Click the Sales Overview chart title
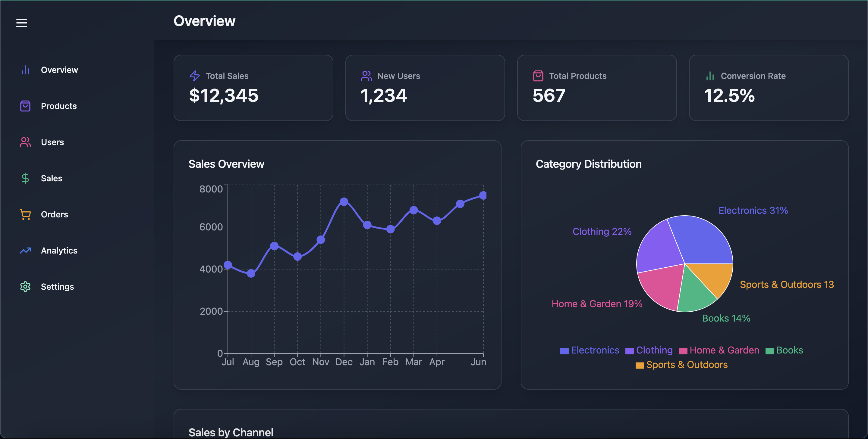Screen dimensions: 868x439 [226, 164]
